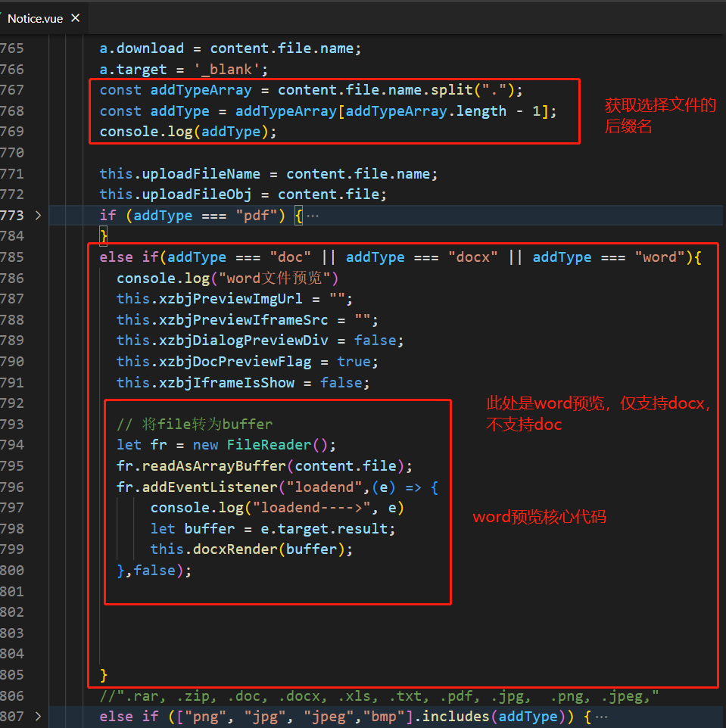Click the folded ellipsis after pdf condition
Image resolution: width=726 pixels, height=728 pixels.
coord(313,216)
